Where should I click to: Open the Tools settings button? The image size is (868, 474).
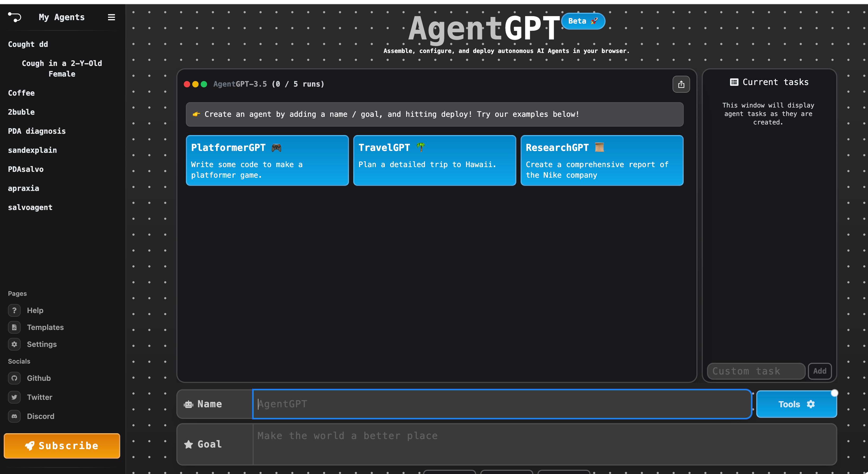click(x=796, y=404)
